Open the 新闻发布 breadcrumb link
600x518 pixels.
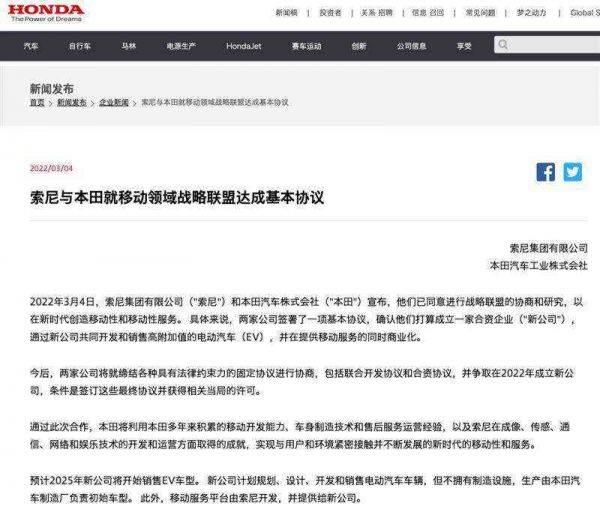[72, 103]
